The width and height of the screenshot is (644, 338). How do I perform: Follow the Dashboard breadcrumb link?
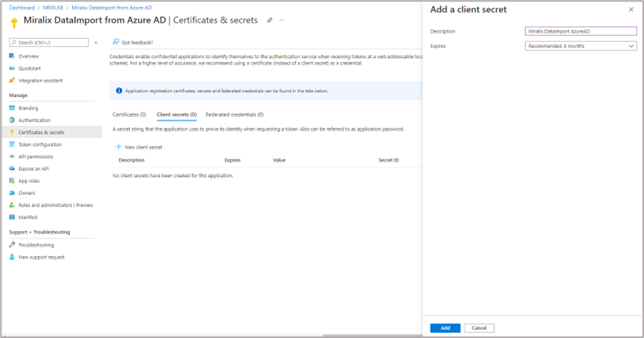(x=22, y=8)
